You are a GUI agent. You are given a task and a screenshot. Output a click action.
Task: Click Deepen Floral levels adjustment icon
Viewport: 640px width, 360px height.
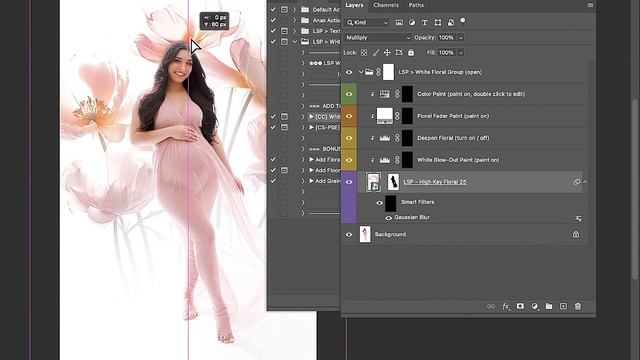pyautogui.click(x=384, y=138)
